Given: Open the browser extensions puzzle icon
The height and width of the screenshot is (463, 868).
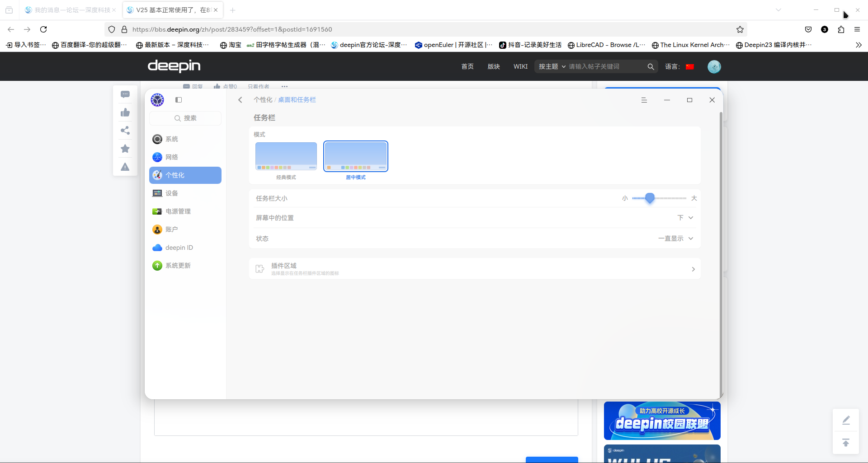Looking at the screenshot, I should click(841, 29).
